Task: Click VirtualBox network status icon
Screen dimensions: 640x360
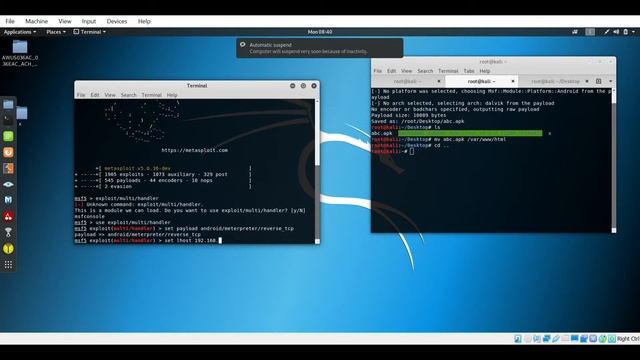Action: coord(546,339)
